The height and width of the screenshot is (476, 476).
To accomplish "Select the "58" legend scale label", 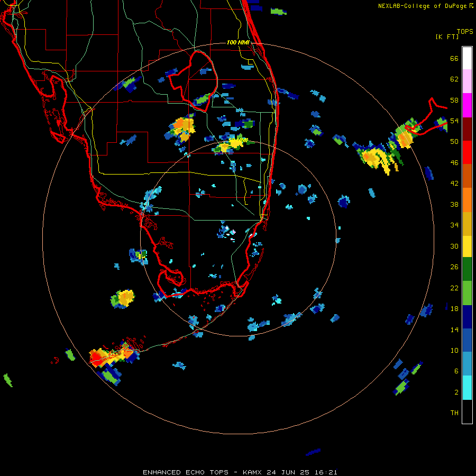I will pyautogui.click(x=454, y=100).
